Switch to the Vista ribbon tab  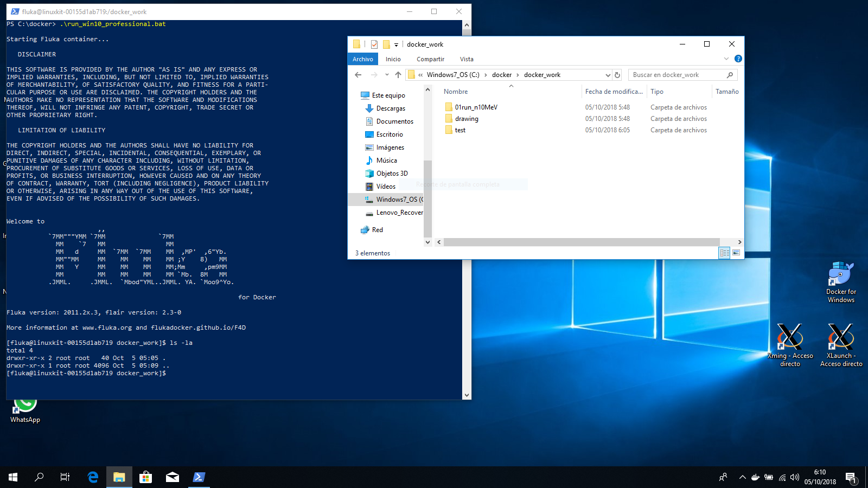pos(467,59)
